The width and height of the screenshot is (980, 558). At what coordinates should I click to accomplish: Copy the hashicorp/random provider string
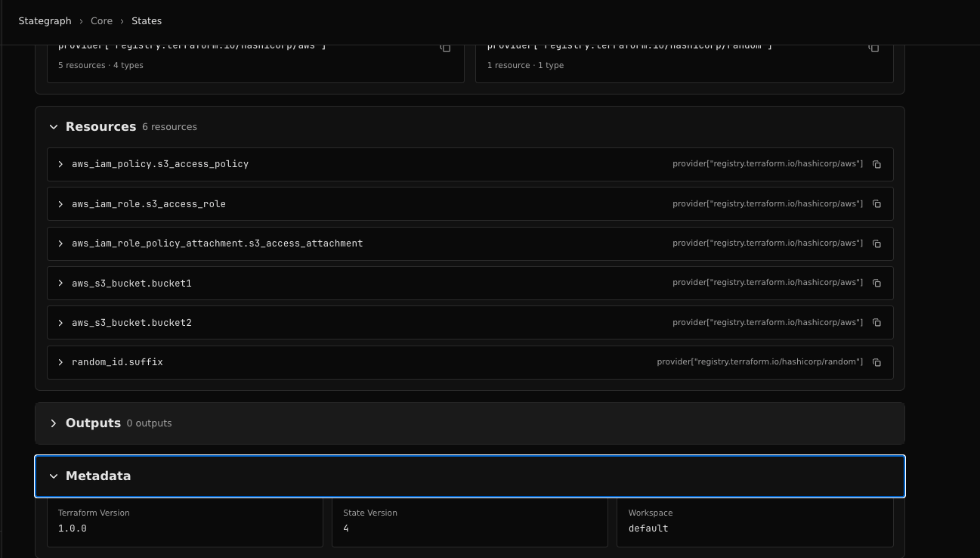(x=873, y=47)
